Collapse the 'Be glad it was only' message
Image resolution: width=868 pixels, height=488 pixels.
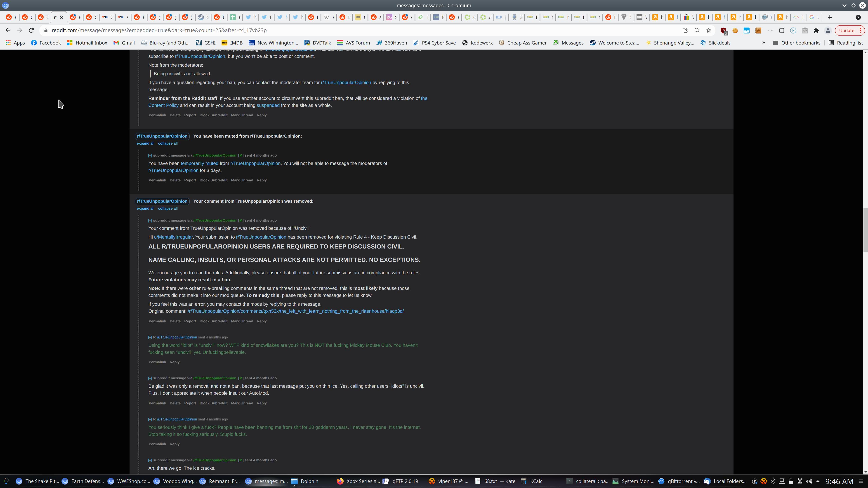(x=150, y=378)
